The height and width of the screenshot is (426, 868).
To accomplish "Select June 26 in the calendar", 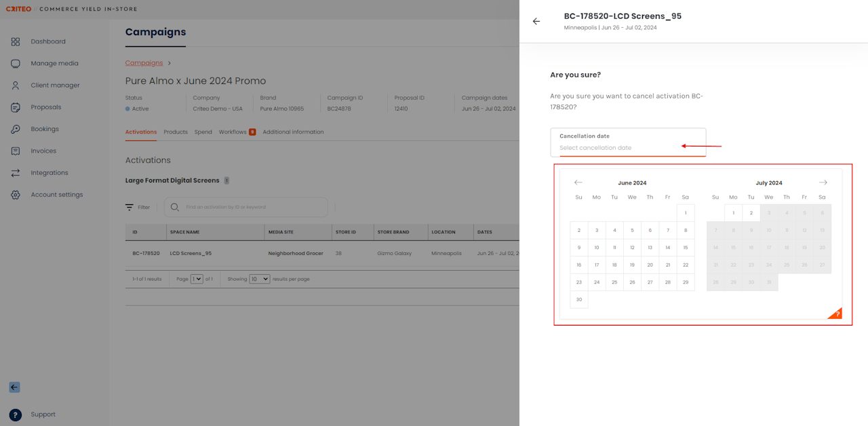I will pos(632,282).
